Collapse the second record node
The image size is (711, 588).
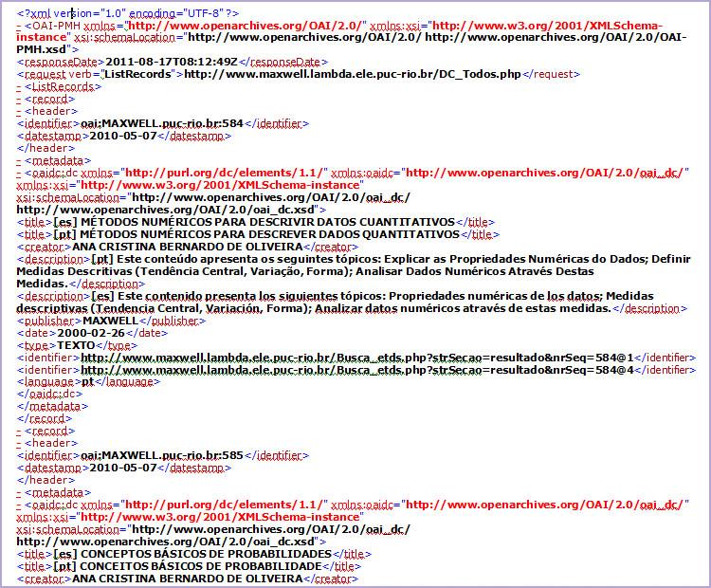pos(19,431)
